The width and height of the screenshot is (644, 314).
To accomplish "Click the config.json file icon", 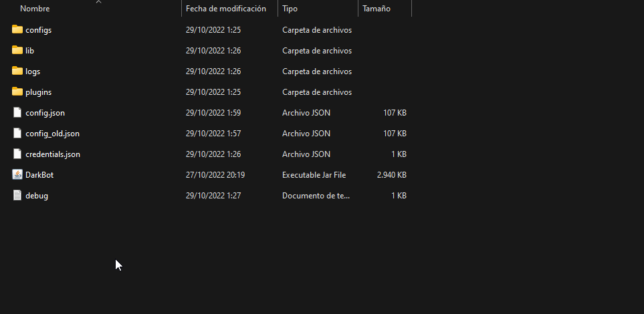I will [x=17, y=112].
